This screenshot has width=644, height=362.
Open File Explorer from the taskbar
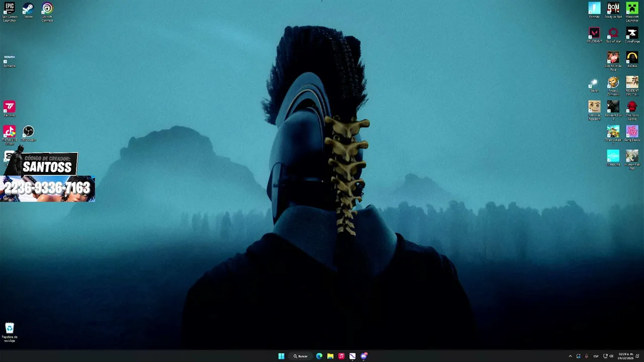pos(330,356)
